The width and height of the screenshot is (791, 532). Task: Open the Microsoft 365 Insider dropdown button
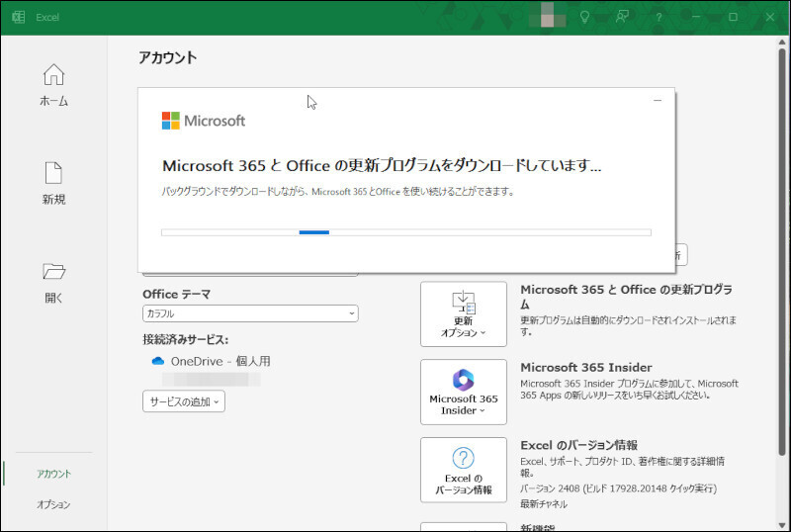point(463,392)
